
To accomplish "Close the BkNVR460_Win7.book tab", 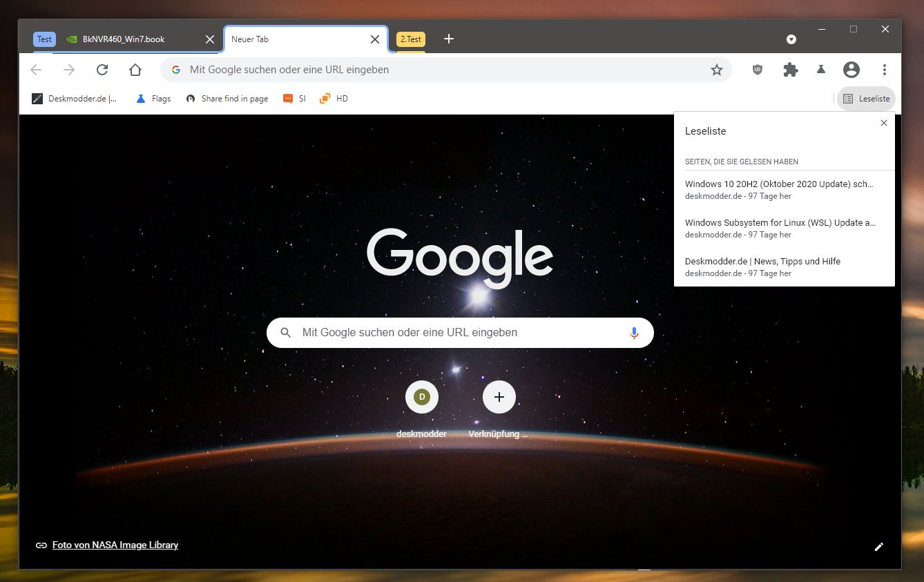I will point(210,39).
